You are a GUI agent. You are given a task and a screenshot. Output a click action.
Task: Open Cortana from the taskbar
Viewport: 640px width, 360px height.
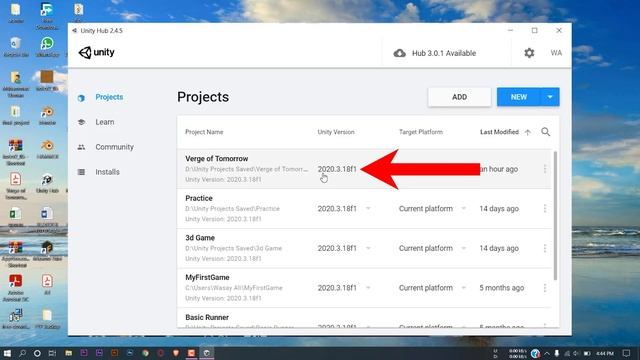[x=37, y=353]
